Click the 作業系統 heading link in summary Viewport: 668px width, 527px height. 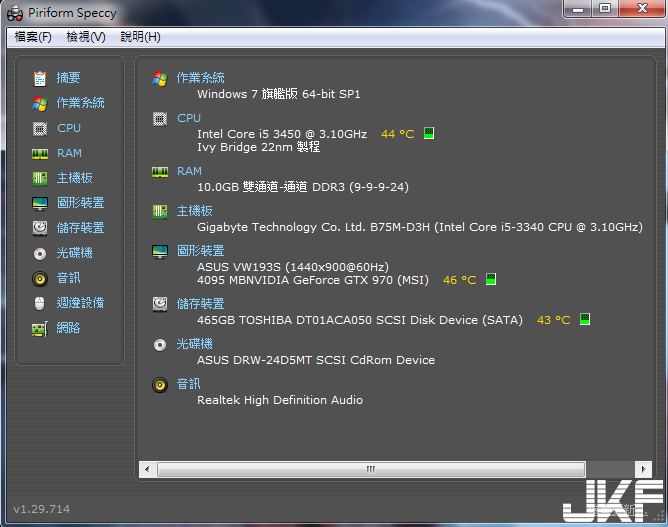pos(200,78)
